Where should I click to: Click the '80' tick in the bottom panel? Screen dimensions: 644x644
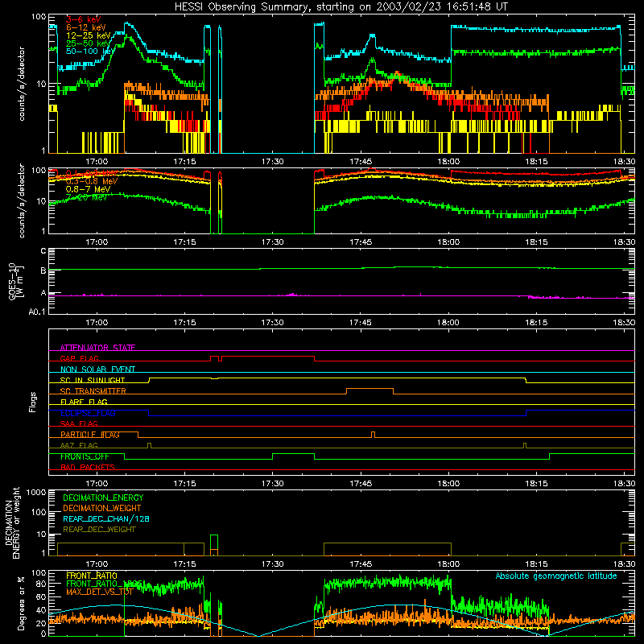pos(41,584)
